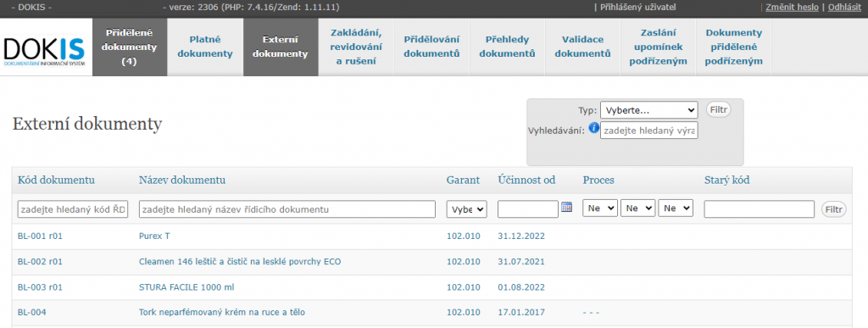This screenshot has width=868, height=328.
Task: Open the search info icon
Action: pos(594,128)
